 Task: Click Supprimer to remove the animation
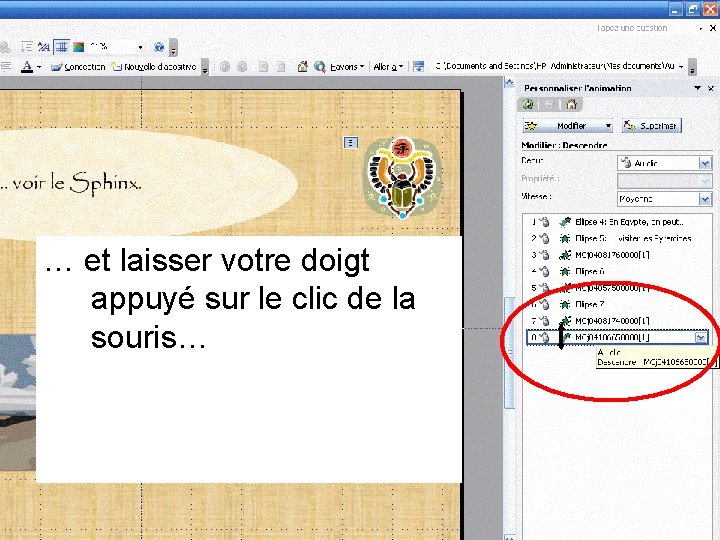(652, 125)
